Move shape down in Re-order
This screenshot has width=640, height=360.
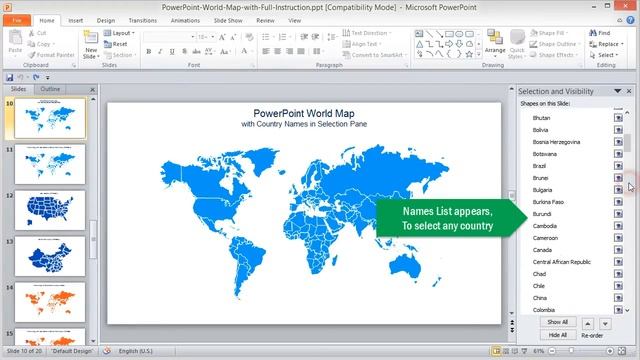coord(605,324)
